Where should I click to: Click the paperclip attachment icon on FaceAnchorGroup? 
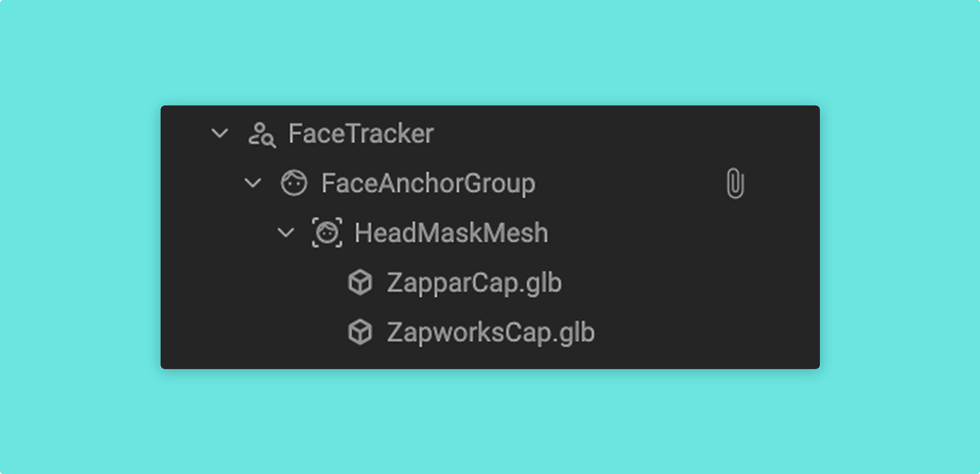point(735,183)
